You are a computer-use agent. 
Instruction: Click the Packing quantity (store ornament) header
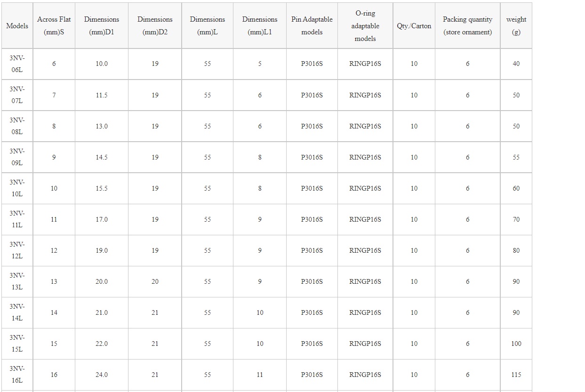coord(468,26)
